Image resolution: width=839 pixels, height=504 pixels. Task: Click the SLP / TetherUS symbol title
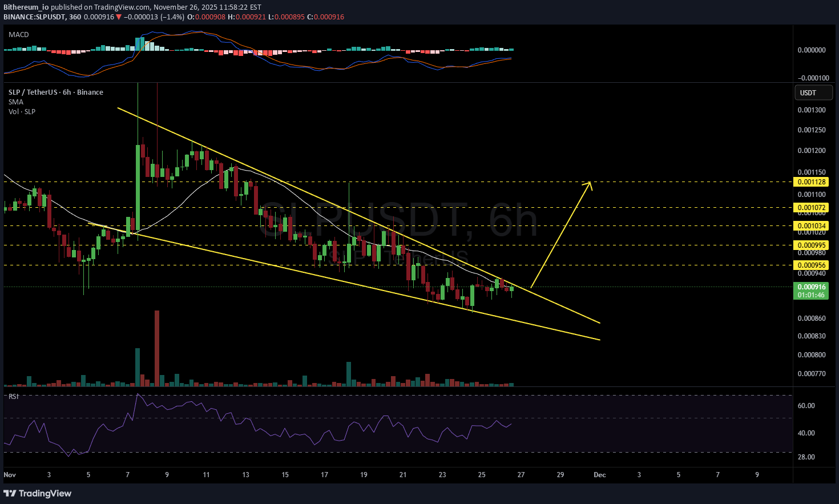pos(56,92)
